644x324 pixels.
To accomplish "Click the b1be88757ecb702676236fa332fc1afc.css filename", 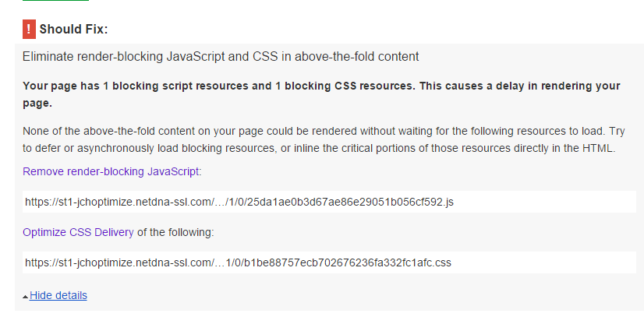I will coord(348,262).
